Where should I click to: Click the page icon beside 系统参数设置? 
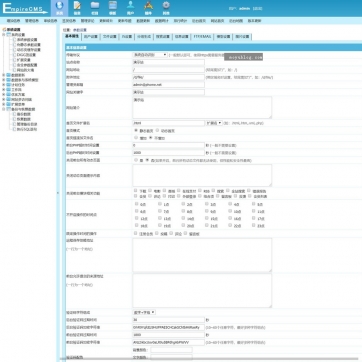point(14,39)
